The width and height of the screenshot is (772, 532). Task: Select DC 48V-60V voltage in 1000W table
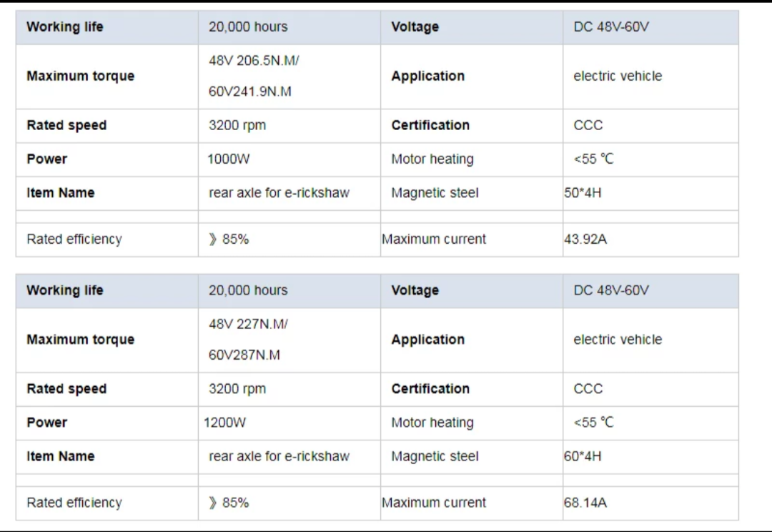(x=611, y=27)
